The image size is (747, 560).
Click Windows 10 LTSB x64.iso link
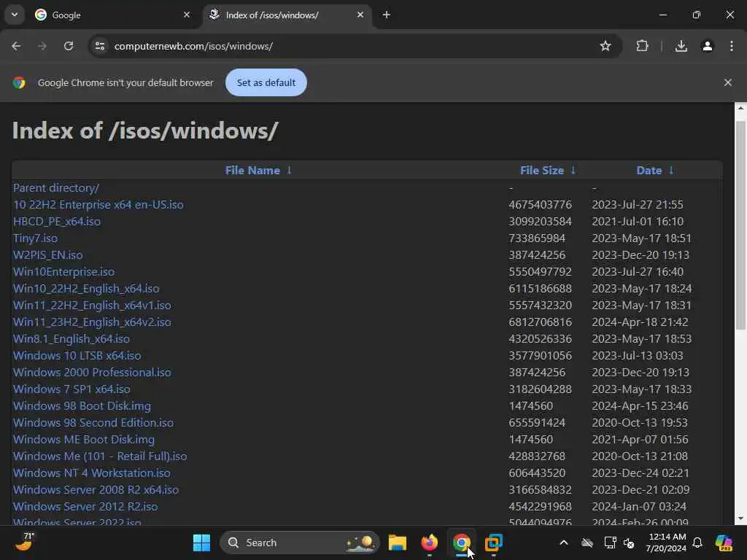click(77, 356)
